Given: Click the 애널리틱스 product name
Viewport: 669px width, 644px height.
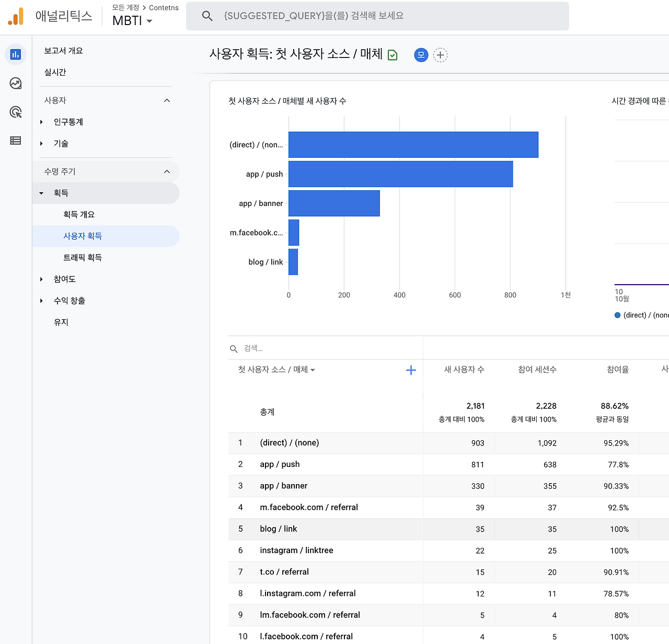Looking at the screenshot, I should [64, 16].
